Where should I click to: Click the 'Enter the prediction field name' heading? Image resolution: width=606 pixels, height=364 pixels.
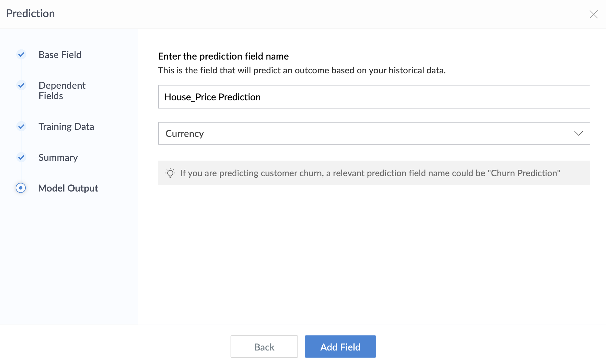[x=223, y=56]
